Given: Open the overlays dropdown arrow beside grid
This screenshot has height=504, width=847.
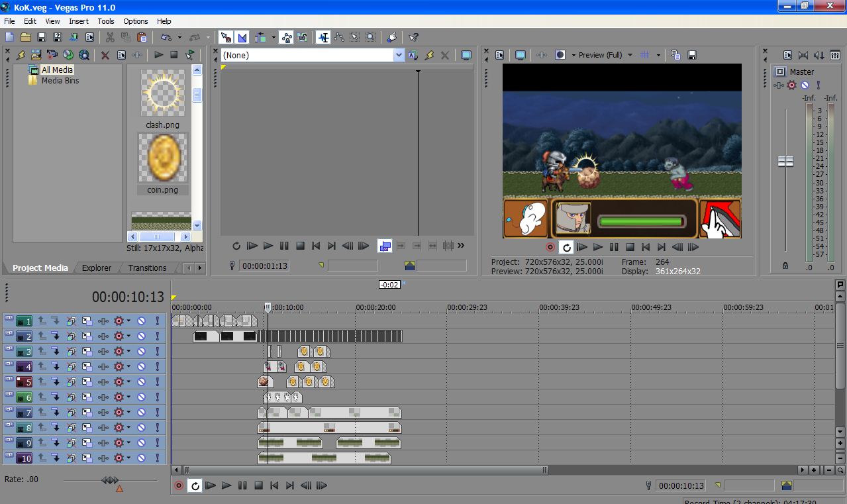Looking at the screenshot, I should (x=658, y=55).
